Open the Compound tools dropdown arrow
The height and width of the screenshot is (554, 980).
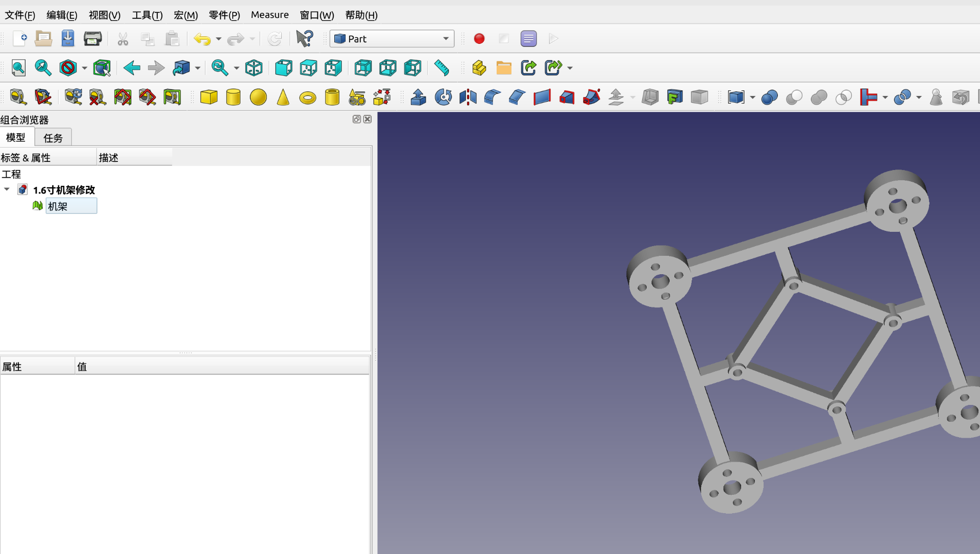[x=753, y=97]
